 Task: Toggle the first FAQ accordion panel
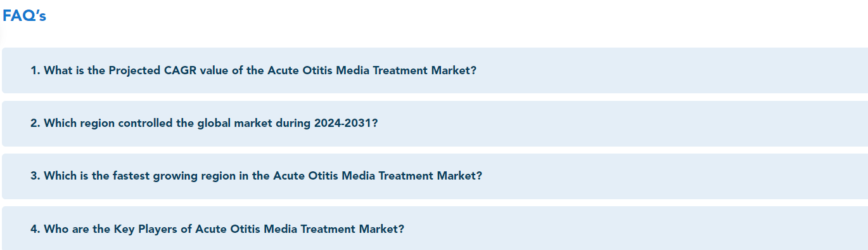pyautogui.click(x=435, y=70)
